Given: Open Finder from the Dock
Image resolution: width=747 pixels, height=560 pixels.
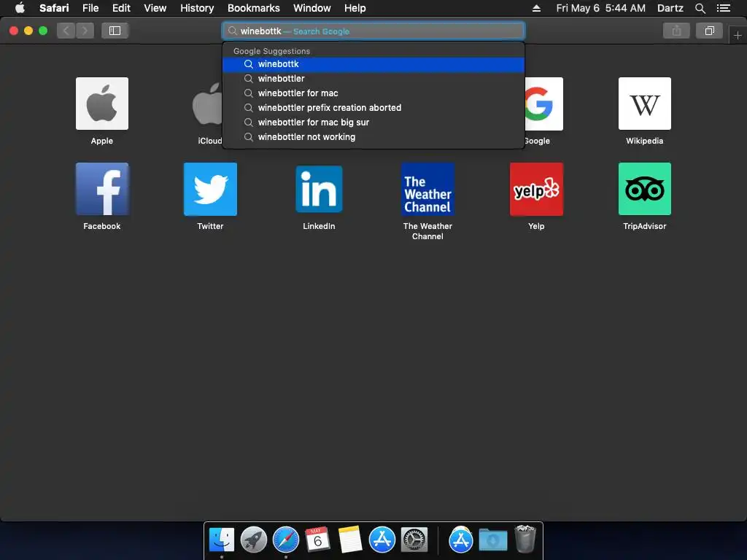Looking at the screenshot, I should click(x=222, y=540).
